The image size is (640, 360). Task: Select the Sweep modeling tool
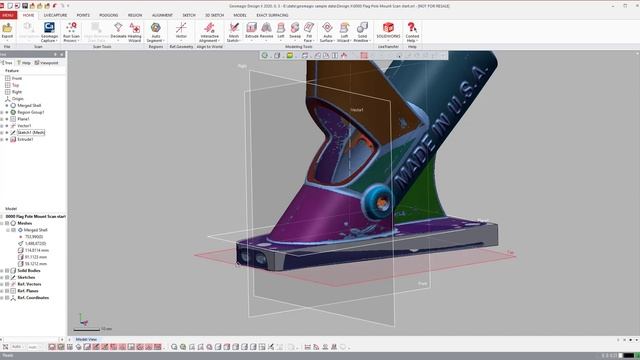295,31
